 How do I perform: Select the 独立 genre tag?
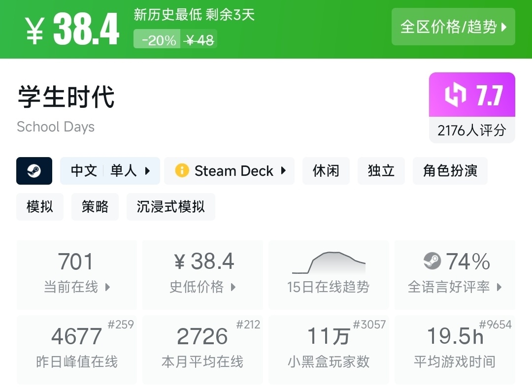point(381,171)
